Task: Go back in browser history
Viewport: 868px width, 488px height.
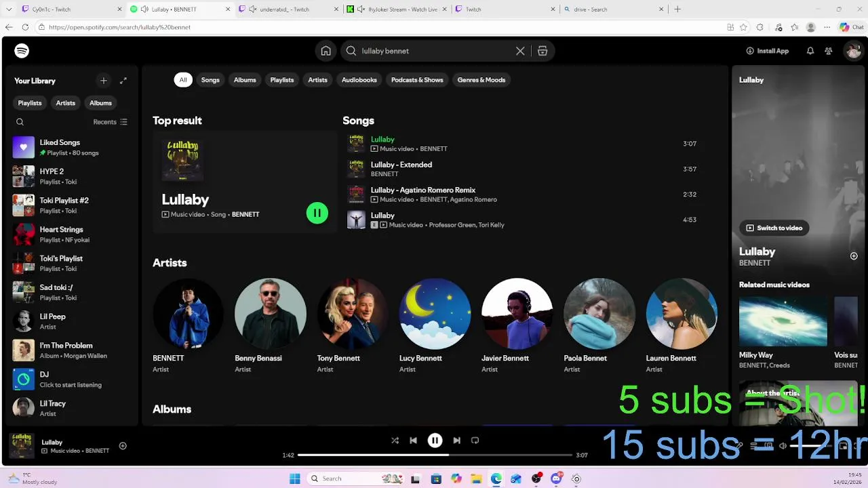Action: pyautogui.click(x=9, y=27)
